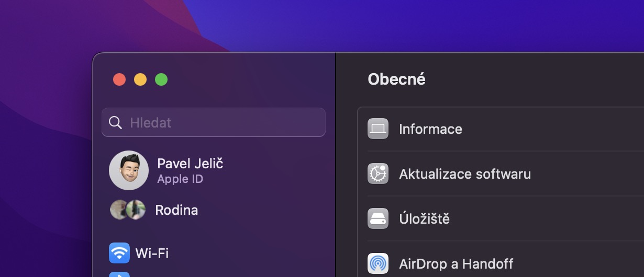Image resolution: width=644 pixels, height=277 pixels.
Task: Select the Úložiště text label
Action: pyautogui.click(x=424, y=218)
